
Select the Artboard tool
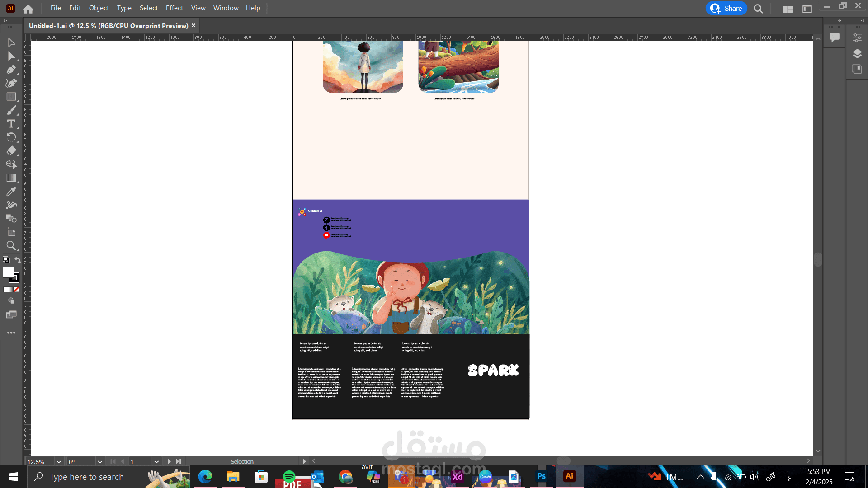pos(11,232)
